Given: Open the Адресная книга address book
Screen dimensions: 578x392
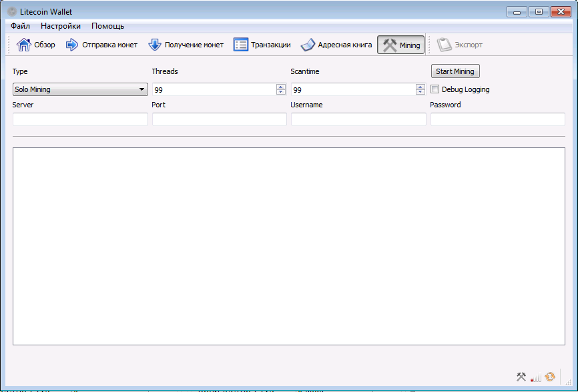Looking at the screenshot, I should coord(336,45).
